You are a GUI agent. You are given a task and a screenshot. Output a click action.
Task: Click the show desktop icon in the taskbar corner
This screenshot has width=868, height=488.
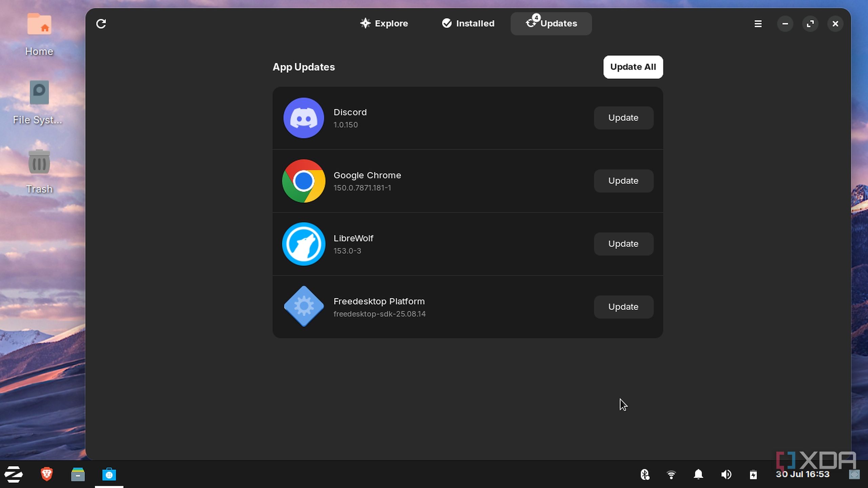[x=854, y=474]
